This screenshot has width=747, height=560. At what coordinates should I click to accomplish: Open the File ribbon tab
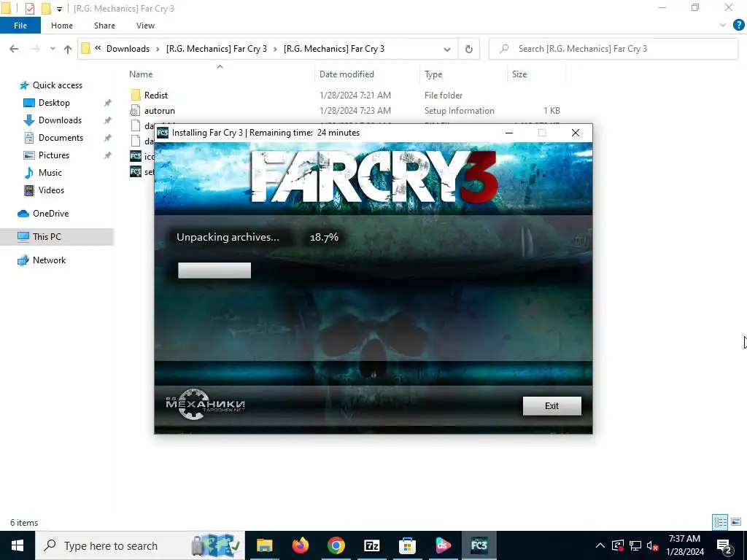pos(20,26)
